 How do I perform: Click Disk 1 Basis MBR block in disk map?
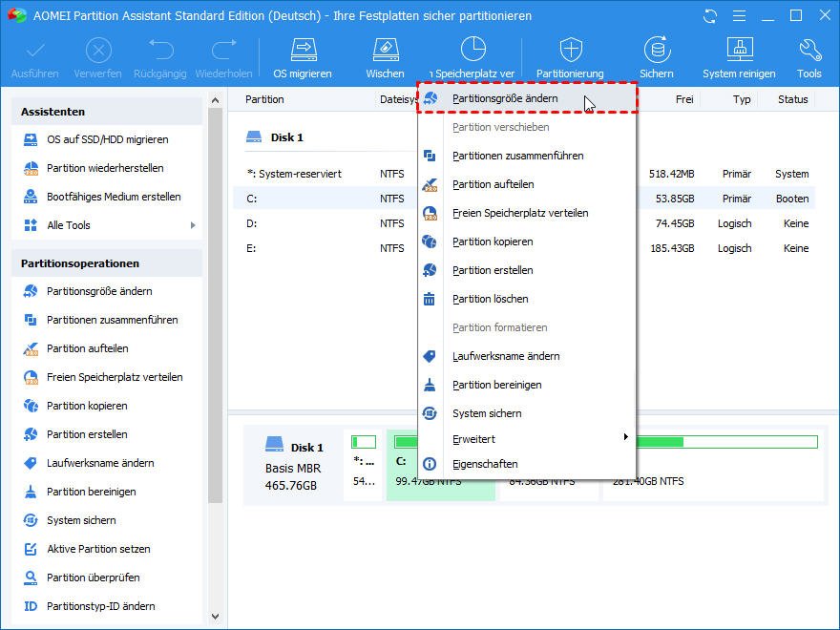click(293, 465)
